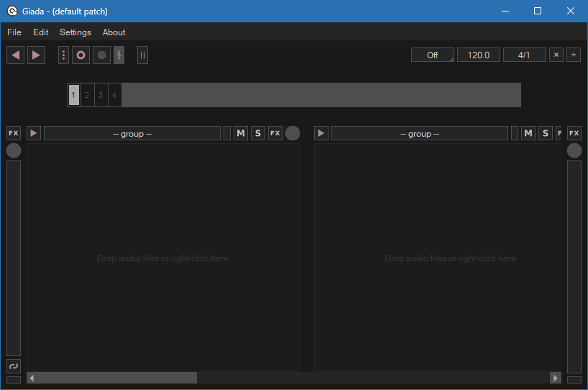The image size is (588, 390).
Task: Open FX for the first group
Action: pos(275,133)
